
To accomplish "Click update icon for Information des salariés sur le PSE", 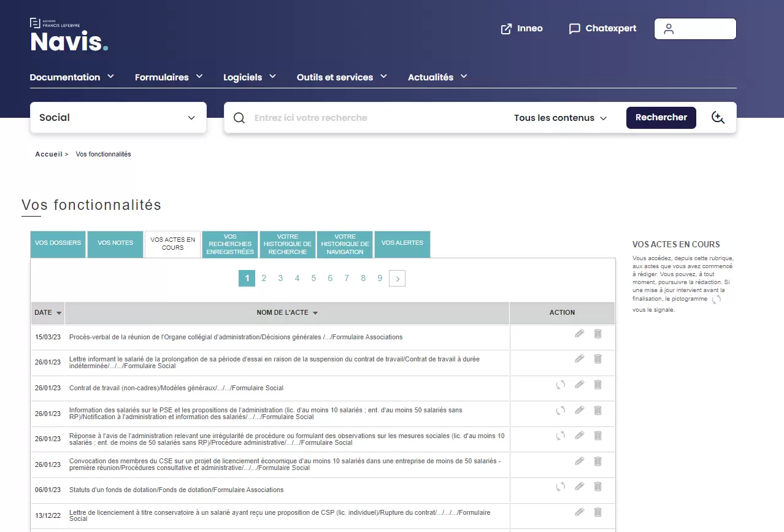I will click(560, 411).
